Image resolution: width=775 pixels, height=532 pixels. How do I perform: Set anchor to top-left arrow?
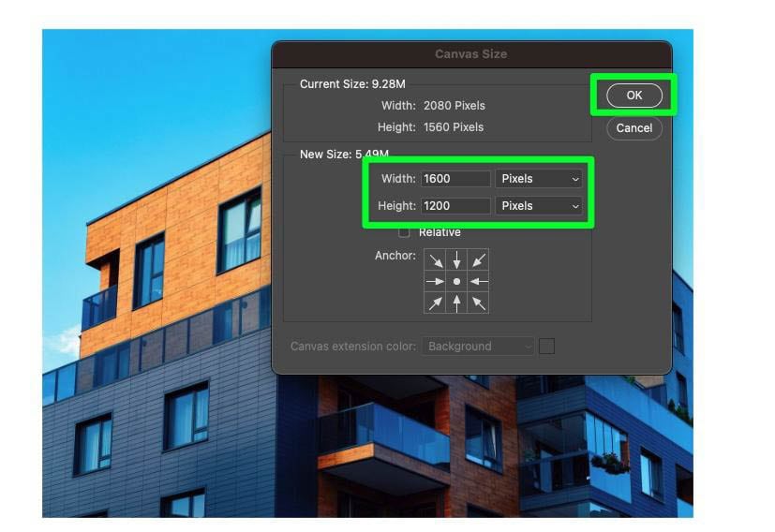435,259
